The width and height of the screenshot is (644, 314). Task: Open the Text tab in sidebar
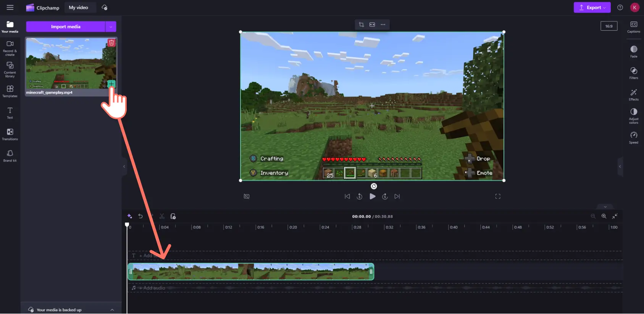point(10,113)
